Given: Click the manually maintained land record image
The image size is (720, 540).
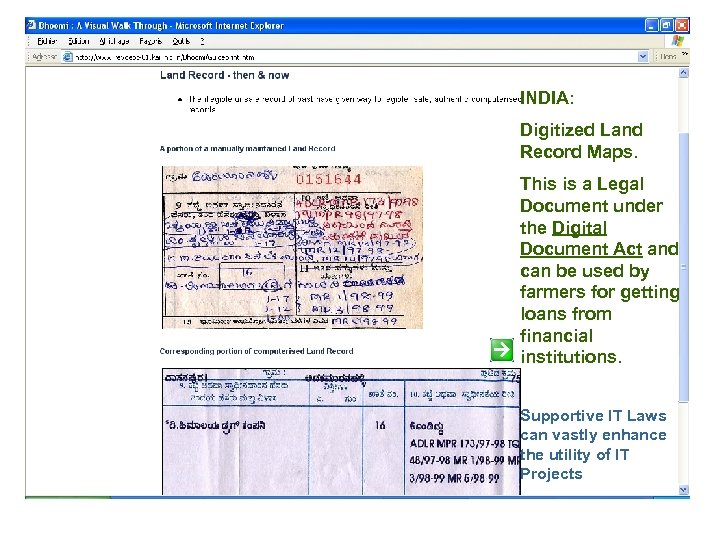Looking at the screenshot, I should coord(292,247).
